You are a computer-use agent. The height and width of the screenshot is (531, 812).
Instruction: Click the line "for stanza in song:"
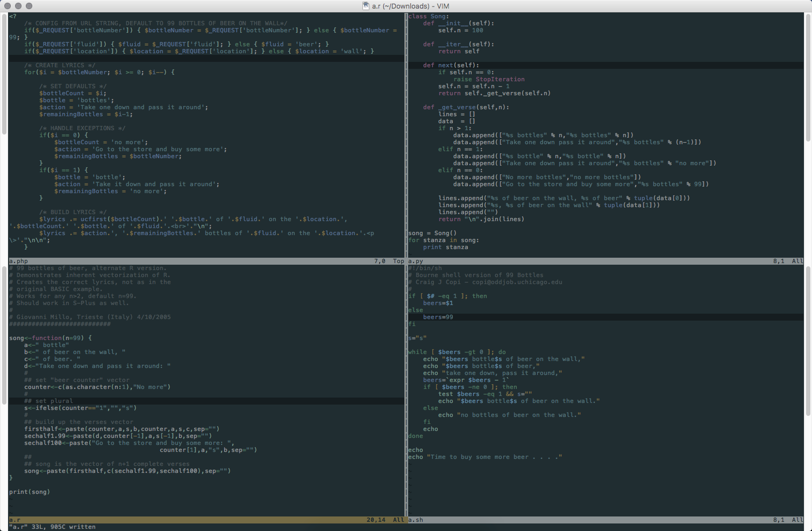point(444,240)
